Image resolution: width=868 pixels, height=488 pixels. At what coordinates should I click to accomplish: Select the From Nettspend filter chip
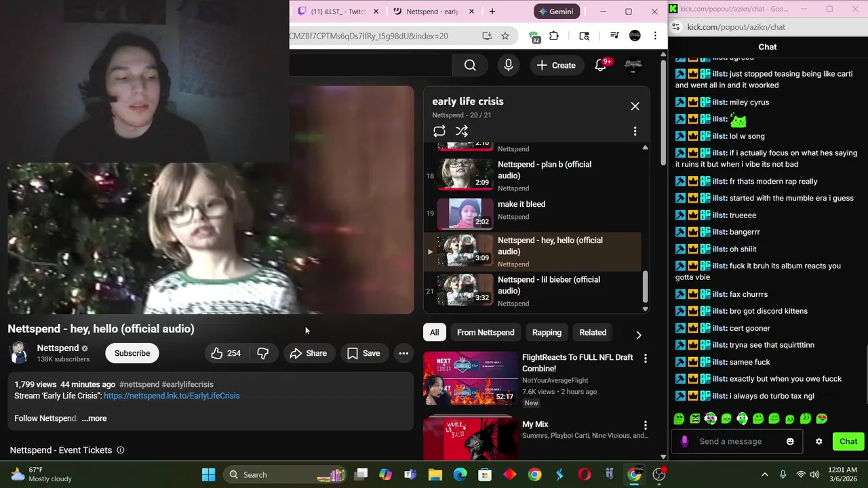(486, 332)
